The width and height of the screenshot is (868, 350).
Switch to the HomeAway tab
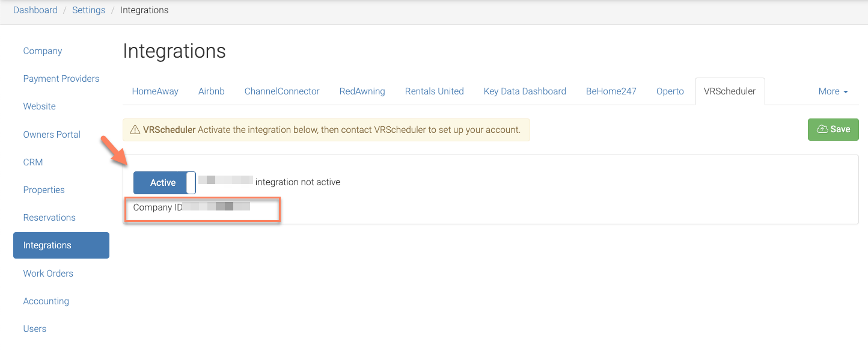(155, 91)
